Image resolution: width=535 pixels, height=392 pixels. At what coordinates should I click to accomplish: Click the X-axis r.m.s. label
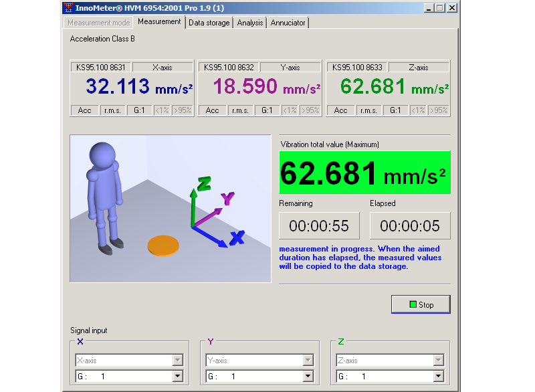[112, 110]
